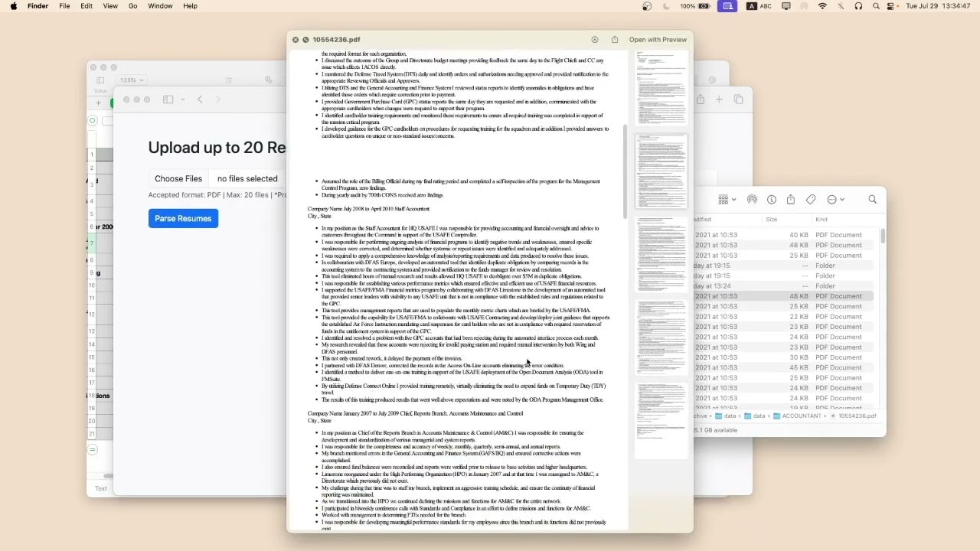Click the display mirroring menu bar icon
This screenshot has width=980, height=551.
786,6
